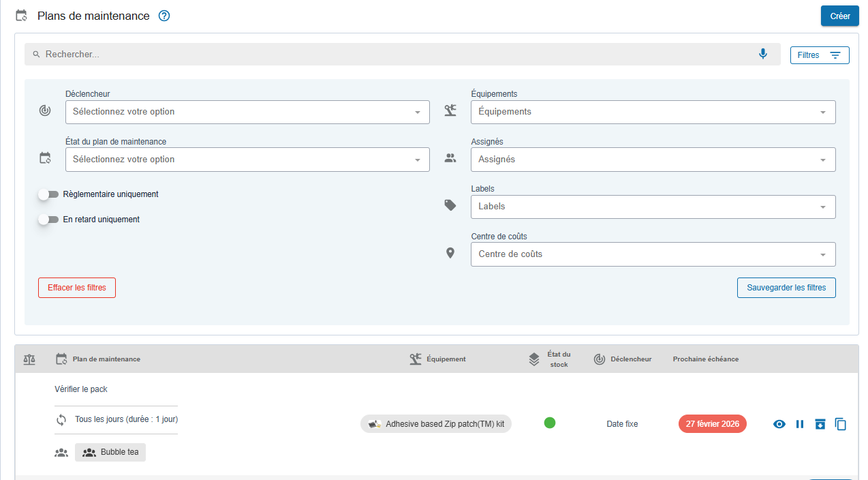Open the Déclencheur dropdown
The width and height of the screenshot is (868, 480).
click(x=247, y=112)
